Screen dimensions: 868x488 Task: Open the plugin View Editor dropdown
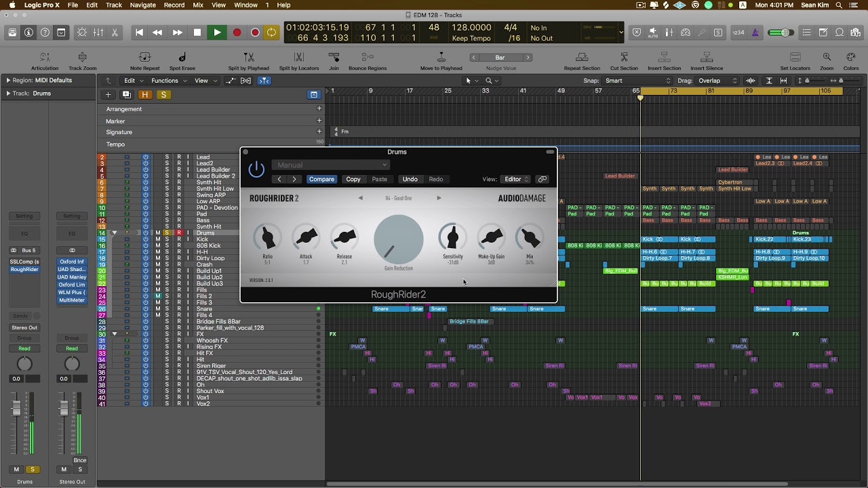tap(516, 179)
